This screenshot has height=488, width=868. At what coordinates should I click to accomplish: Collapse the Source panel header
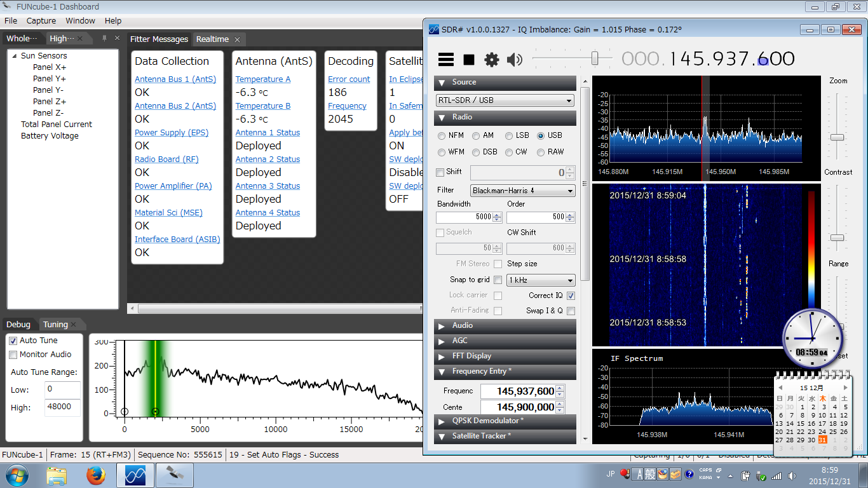[x=505, y=82]
